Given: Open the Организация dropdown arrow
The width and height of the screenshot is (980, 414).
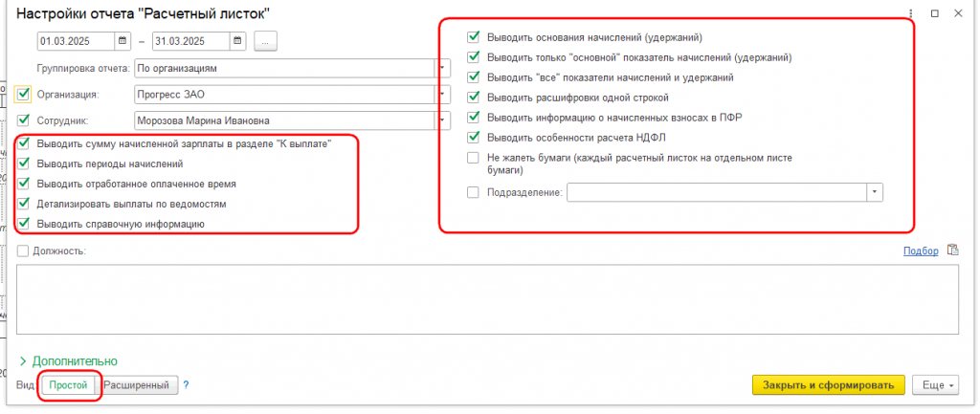Looking at the screenshot, I should 442,95.
